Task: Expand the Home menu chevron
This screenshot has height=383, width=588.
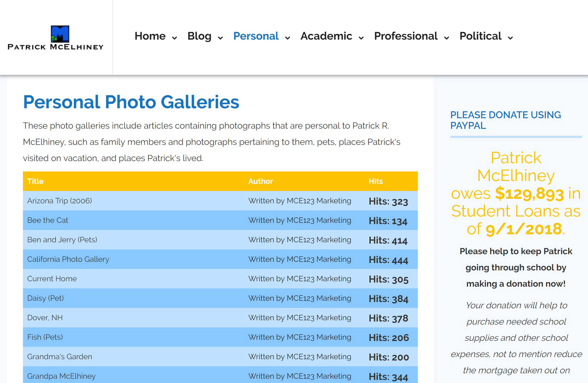Action: click(174, 38)
